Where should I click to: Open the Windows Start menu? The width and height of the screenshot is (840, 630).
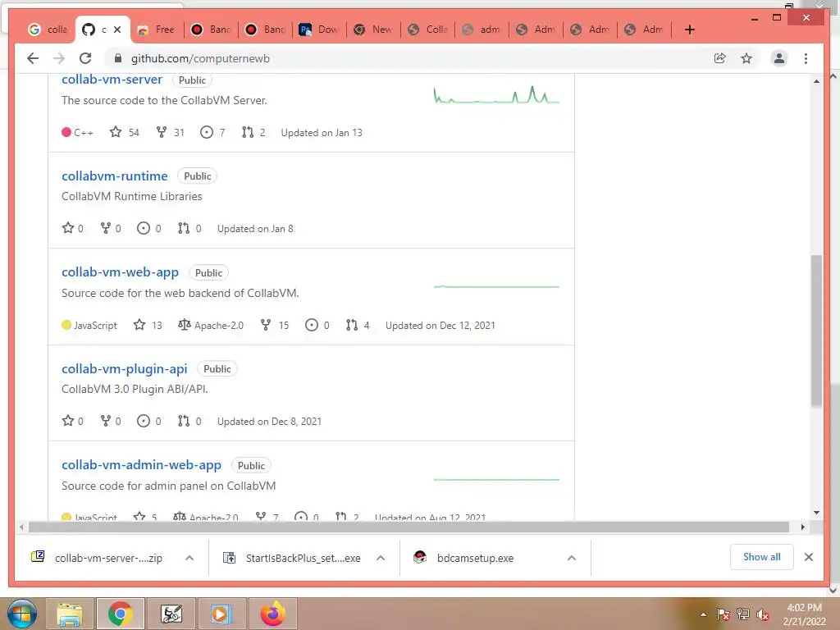point(22,614)
